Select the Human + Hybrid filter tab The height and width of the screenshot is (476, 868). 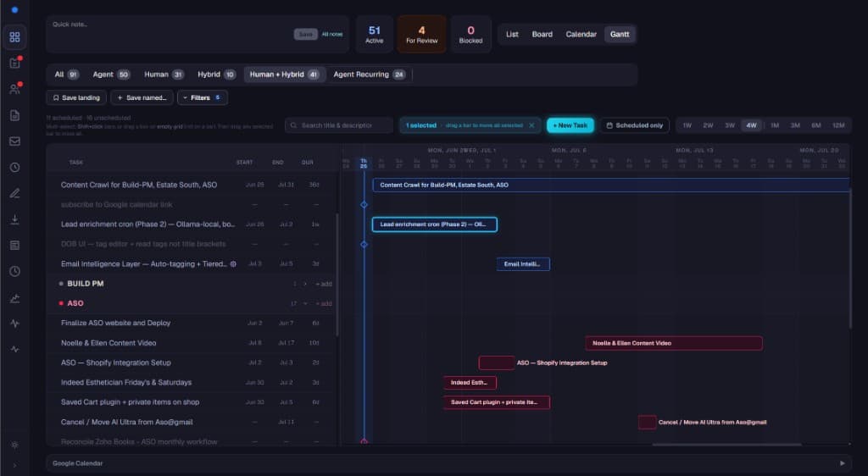(285, 75)
